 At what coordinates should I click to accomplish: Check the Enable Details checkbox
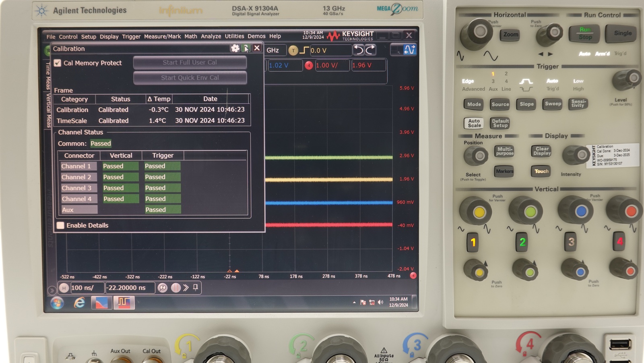pyautogui.click(x=60, y=225)
